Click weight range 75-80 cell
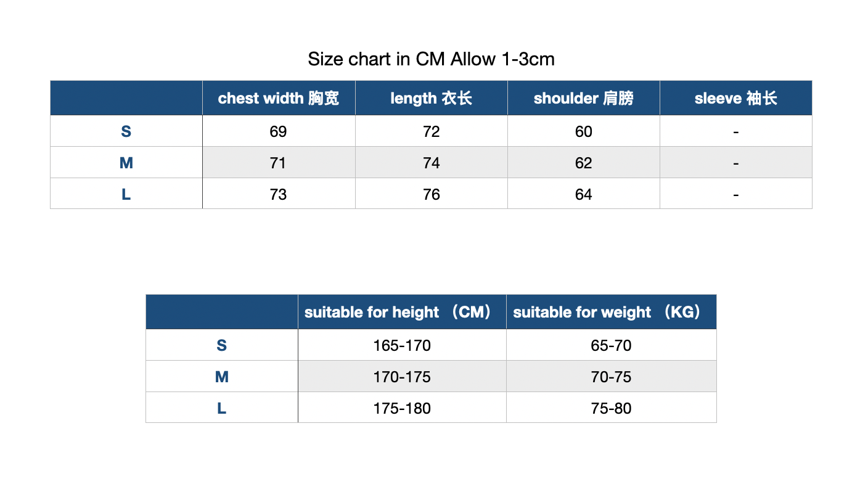Screen dimensions: 868x492 point(612,408)
